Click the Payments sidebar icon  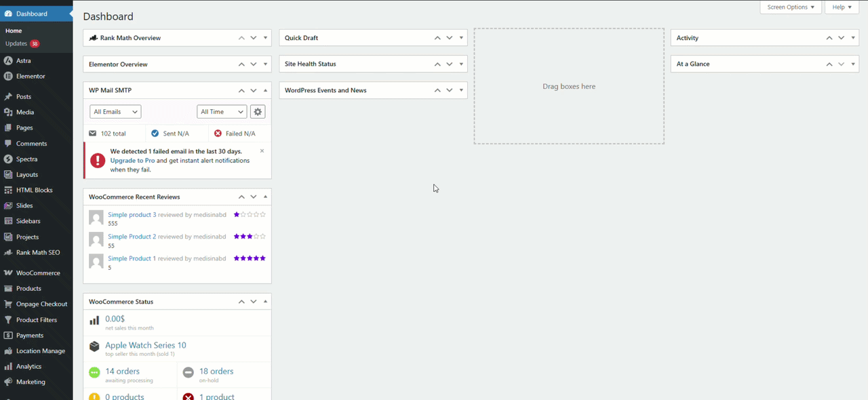coord(8,335)
